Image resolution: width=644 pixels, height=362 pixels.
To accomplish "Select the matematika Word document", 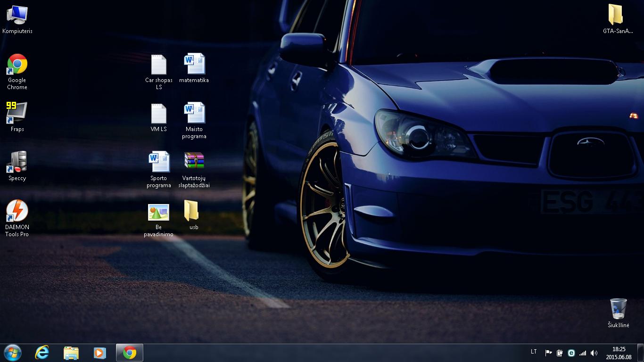I will (194, 68).
